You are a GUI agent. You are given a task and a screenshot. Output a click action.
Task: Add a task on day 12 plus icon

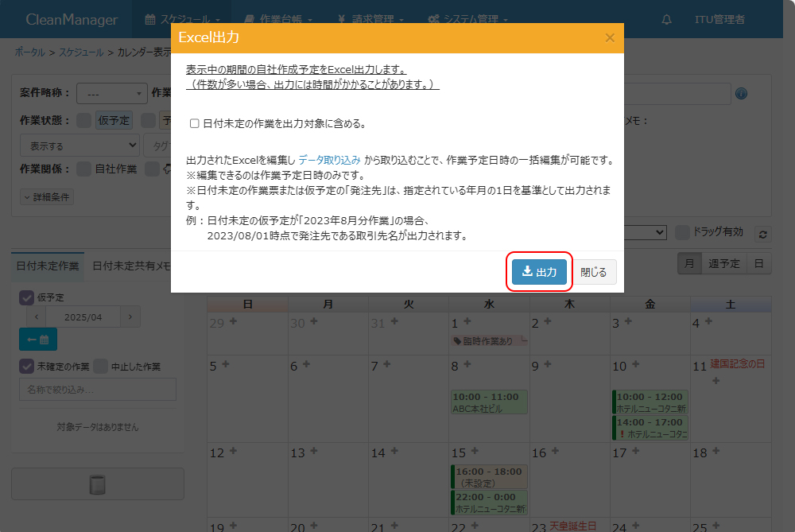tap(233, 451)
